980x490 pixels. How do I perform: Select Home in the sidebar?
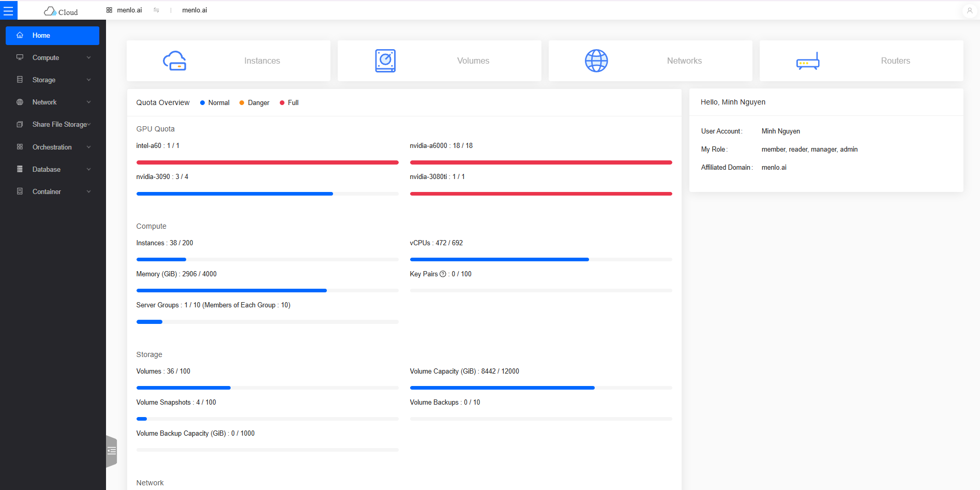coord(52,35)
